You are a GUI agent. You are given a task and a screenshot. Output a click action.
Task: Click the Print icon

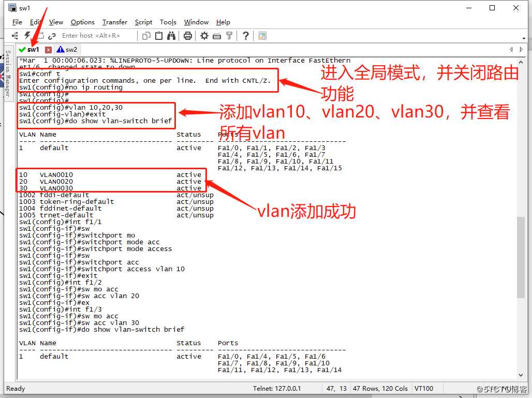[188, 36]
